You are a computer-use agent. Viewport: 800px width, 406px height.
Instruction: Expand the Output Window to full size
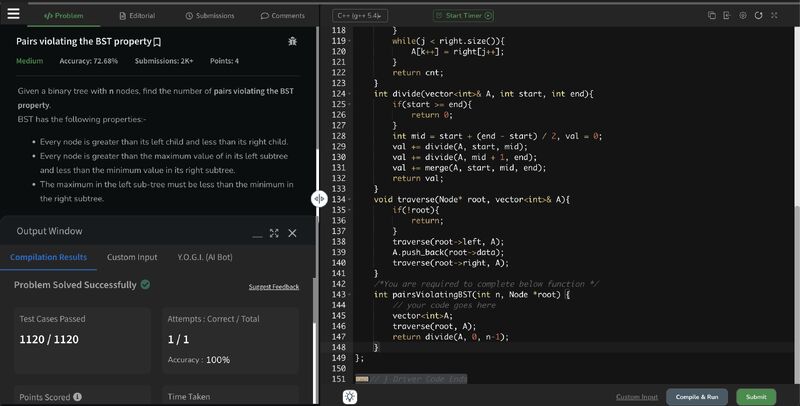click(274, 233)
